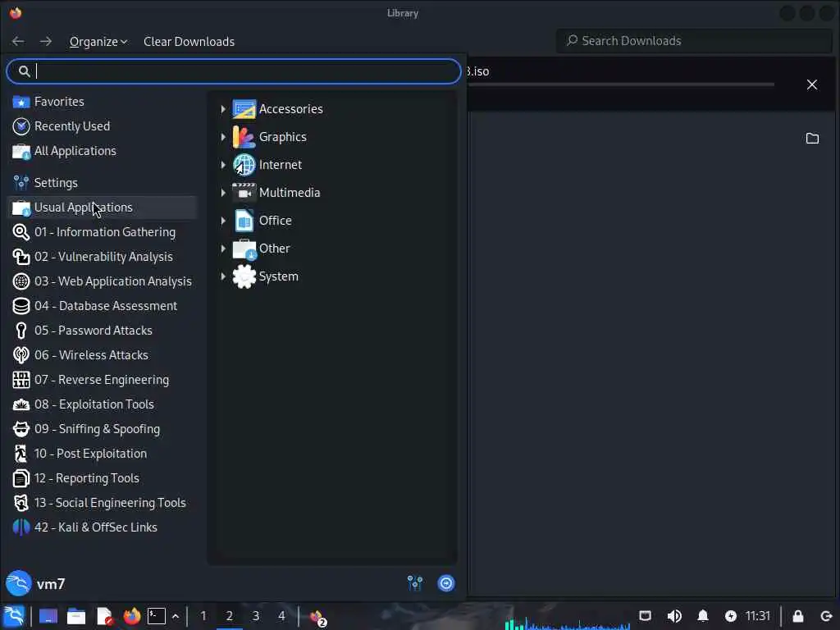Click the Internet globe icon
This screenshot has width=840, height=630.
click(244, 164)
